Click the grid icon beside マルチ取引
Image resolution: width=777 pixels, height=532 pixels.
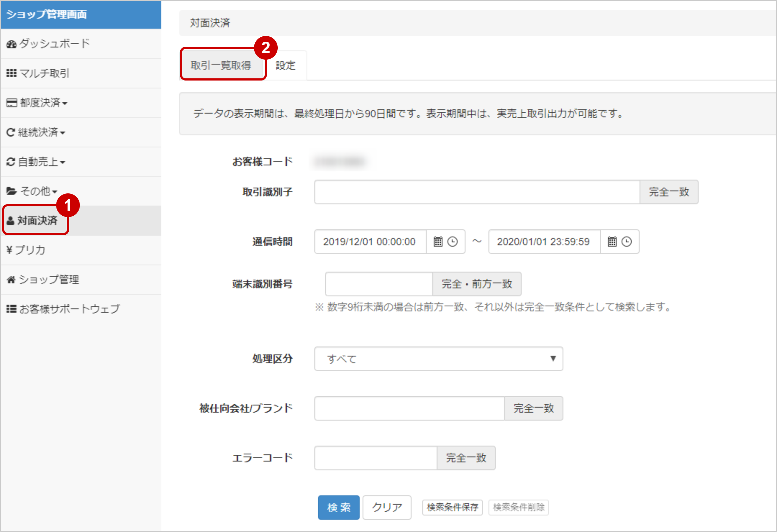pyautogui.click(x=12, y=73)
